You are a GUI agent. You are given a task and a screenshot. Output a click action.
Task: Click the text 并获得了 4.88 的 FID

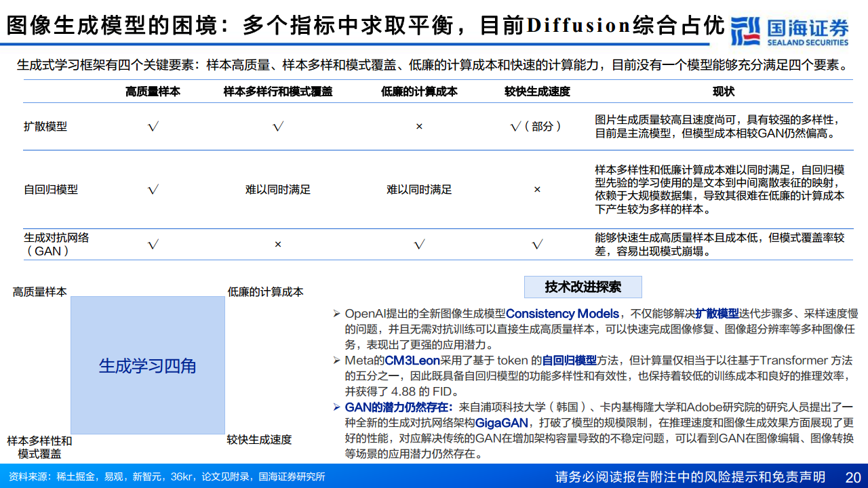(403, 392)
